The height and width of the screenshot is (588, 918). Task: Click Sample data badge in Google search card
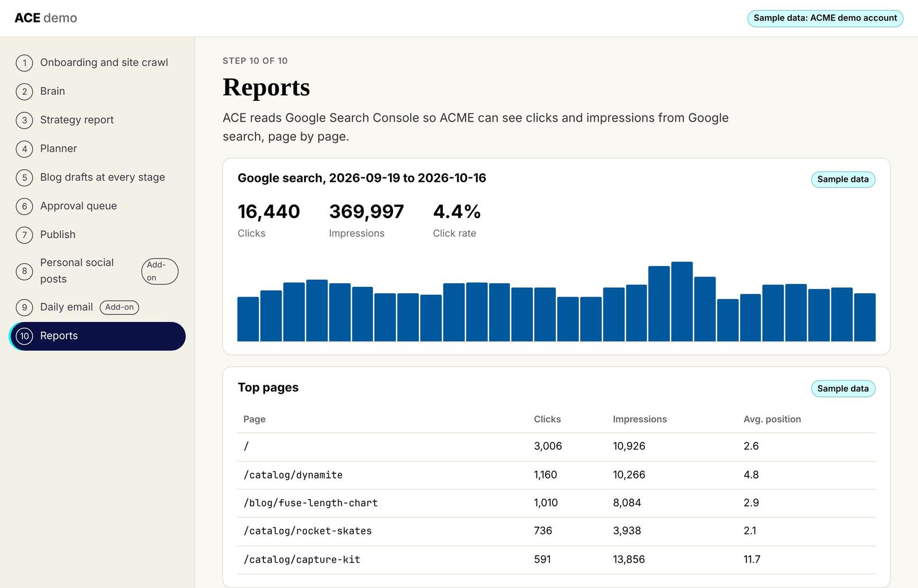point(843,180)
